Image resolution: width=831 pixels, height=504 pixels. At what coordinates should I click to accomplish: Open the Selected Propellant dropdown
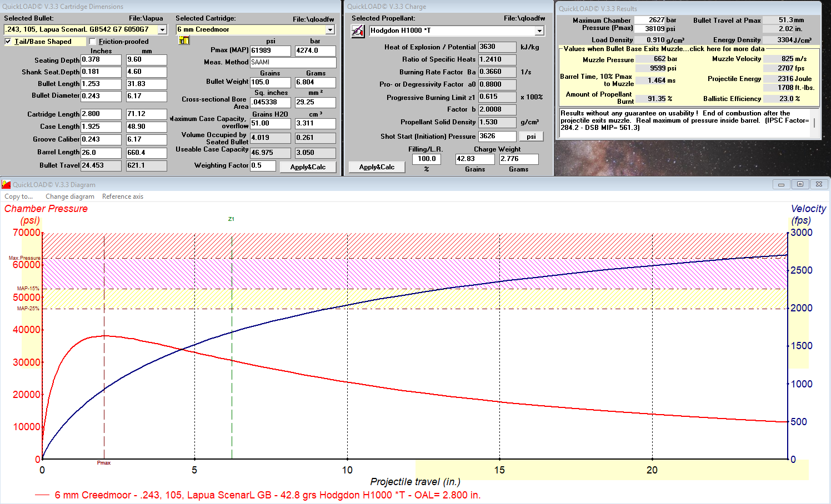[x=539, y=31]
